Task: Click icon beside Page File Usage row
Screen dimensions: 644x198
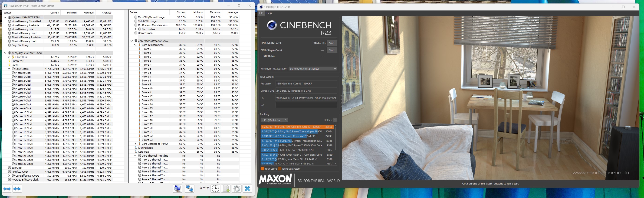Action: 10,45
